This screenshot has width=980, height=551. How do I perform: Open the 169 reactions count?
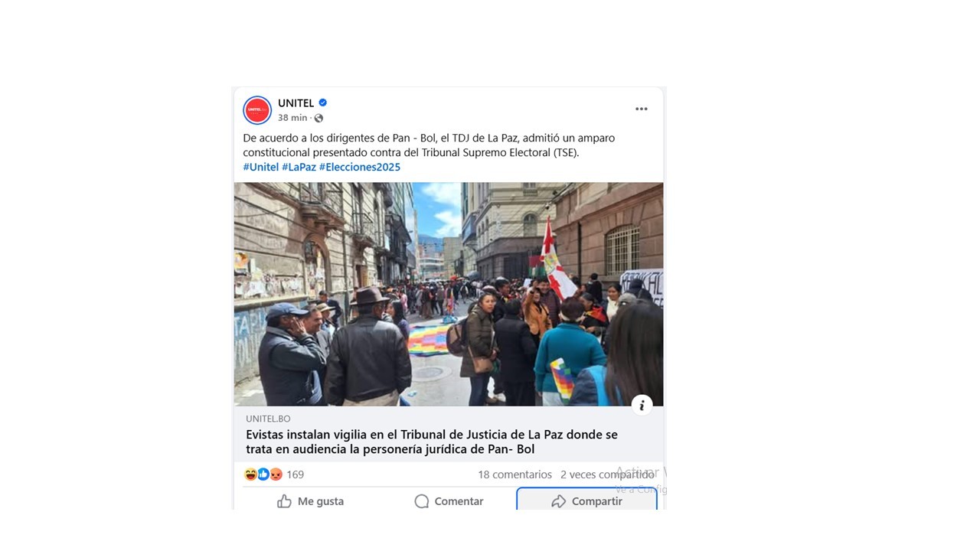(295, 474)
